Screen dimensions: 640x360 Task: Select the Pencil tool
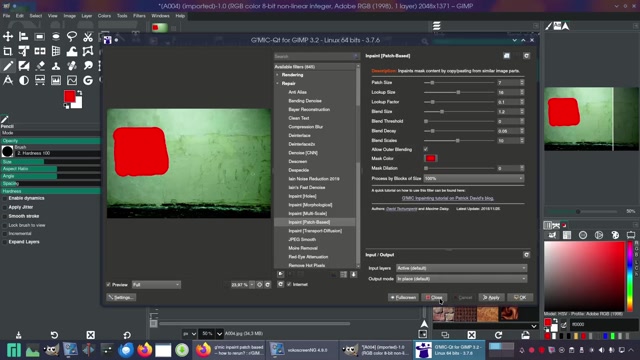point(8,66)
